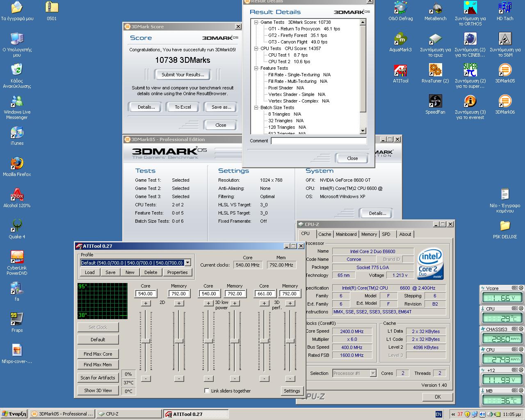Viewport: 525px width, 420px height.
Task: Collapse the CPU Tests tree node
Action: coord(256,48)
